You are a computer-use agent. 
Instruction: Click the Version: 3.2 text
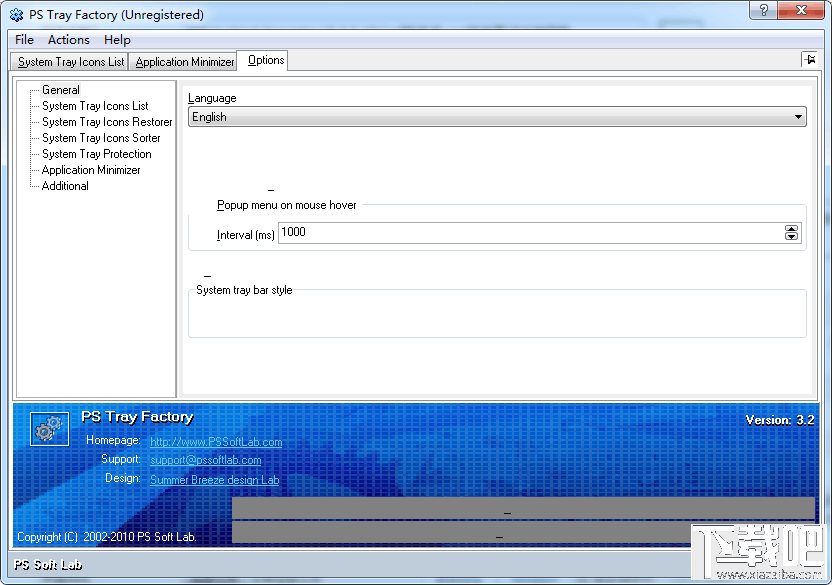(779, 420)
